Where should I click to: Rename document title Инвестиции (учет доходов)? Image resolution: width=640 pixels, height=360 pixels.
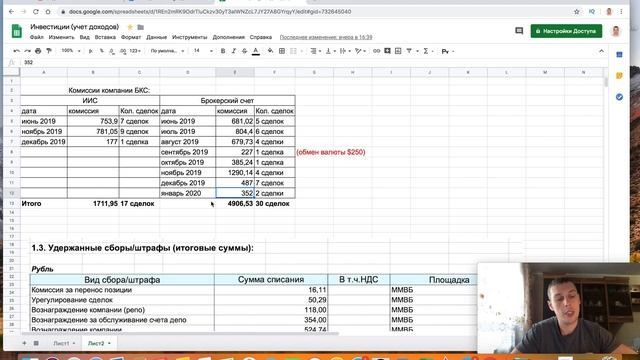(74, 27)
